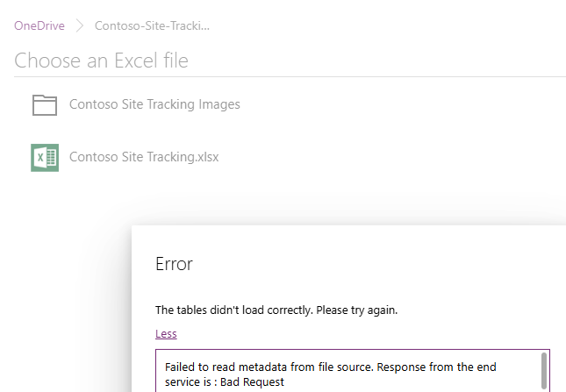This screenshot has width=566, height=392.
Task: Click the green Excel file icon
Action: tap(44, 158)
